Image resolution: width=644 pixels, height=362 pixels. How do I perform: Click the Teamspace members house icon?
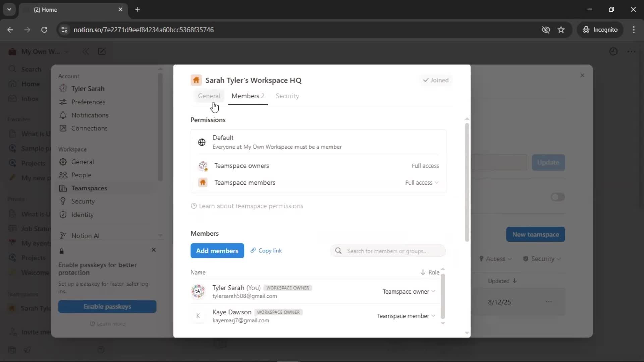[203, 183]
